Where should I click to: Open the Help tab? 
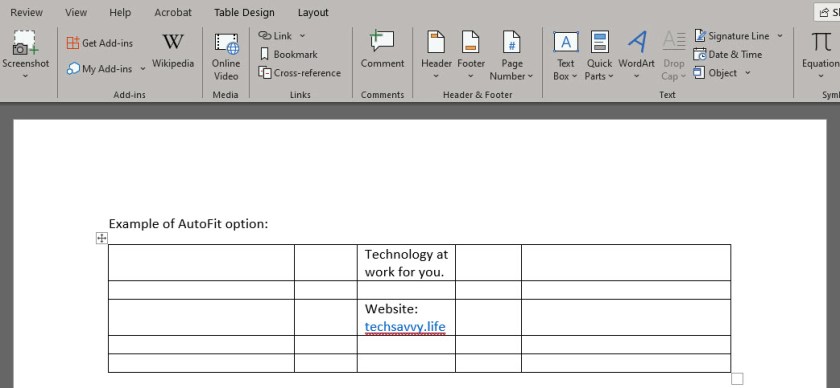[x=120, y=12]
